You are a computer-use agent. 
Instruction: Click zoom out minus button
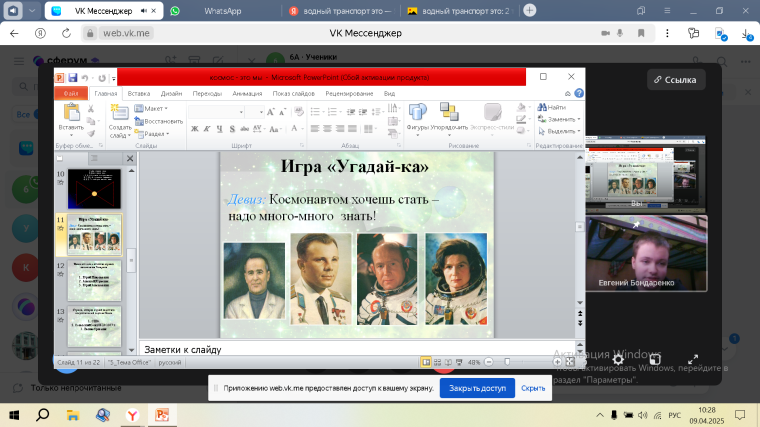pos(489,362)
